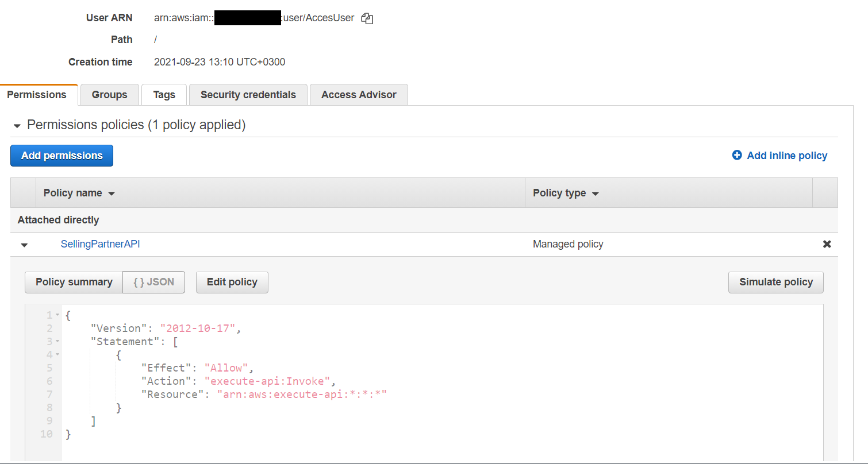Remove SellingPartnerAPI policy via the X icon
The height and width of the screenshot is (464, 868).
(x=827, y=243)
